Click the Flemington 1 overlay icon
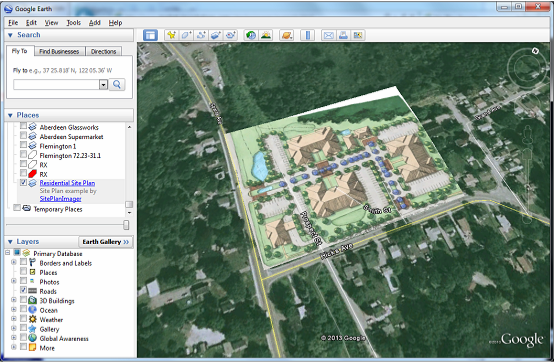 click(x=32, y=146)
